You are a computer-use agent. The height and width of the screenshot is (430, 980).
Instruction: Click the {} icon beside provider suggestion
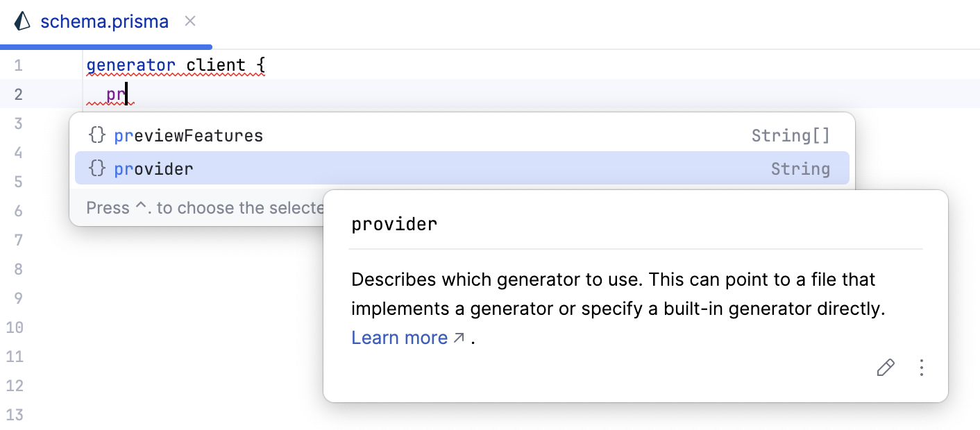click(96, 168)
